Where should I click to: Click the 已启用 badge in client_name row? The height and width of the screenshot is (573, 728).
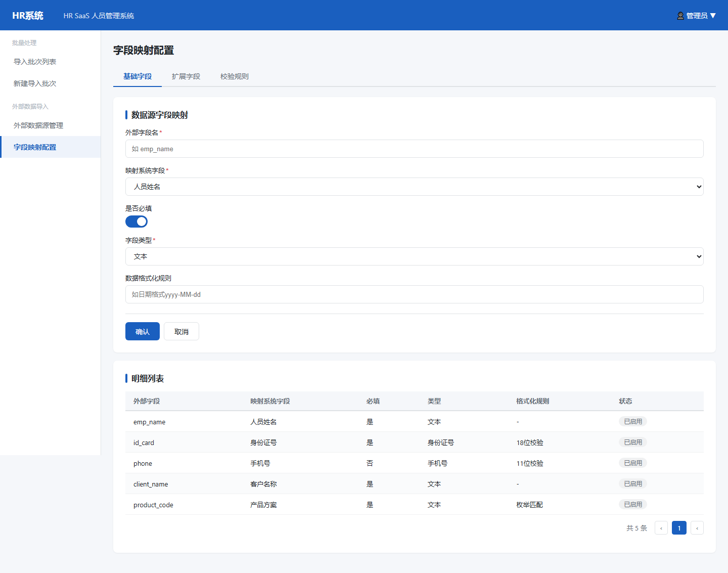click(633, 483)
